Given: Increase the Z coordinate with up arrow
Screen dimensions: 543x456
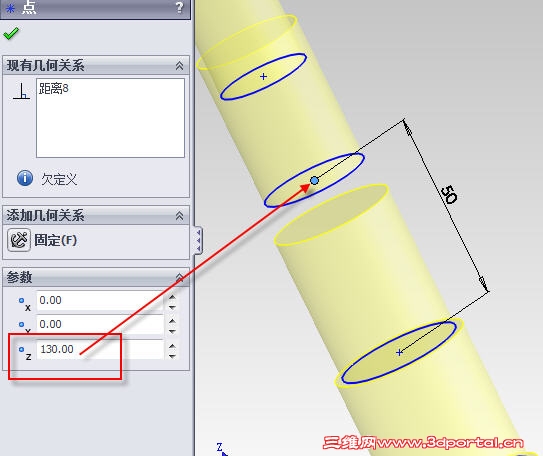Looking at the screenshot, I should (172, 346).
